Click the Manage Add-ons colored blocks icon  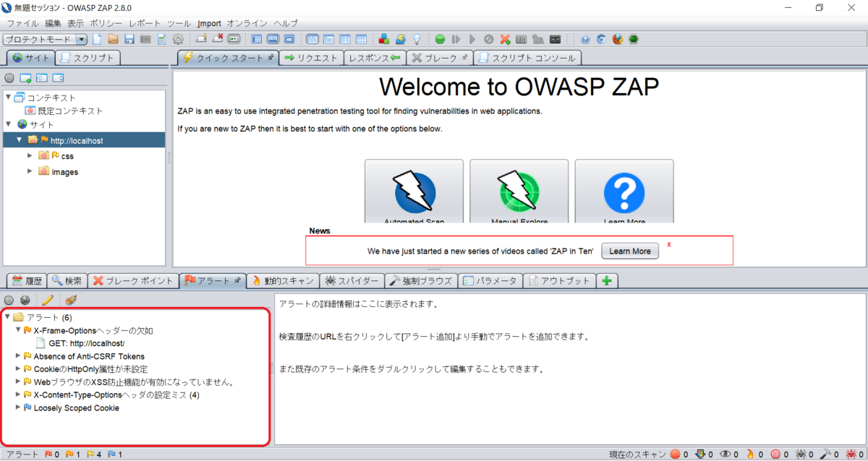pos(384,39)
